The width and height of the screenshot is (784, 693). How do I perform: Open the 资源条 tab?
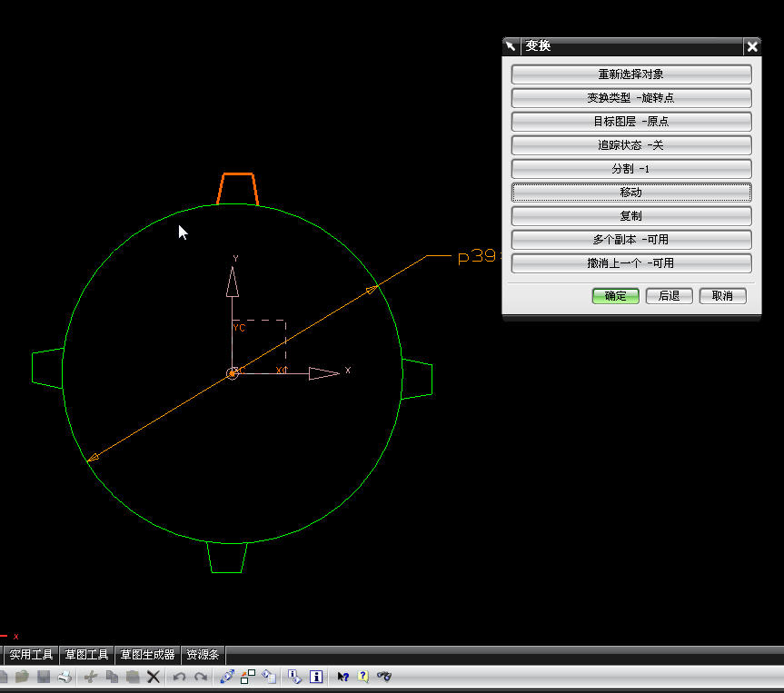[x=203, y=655]
